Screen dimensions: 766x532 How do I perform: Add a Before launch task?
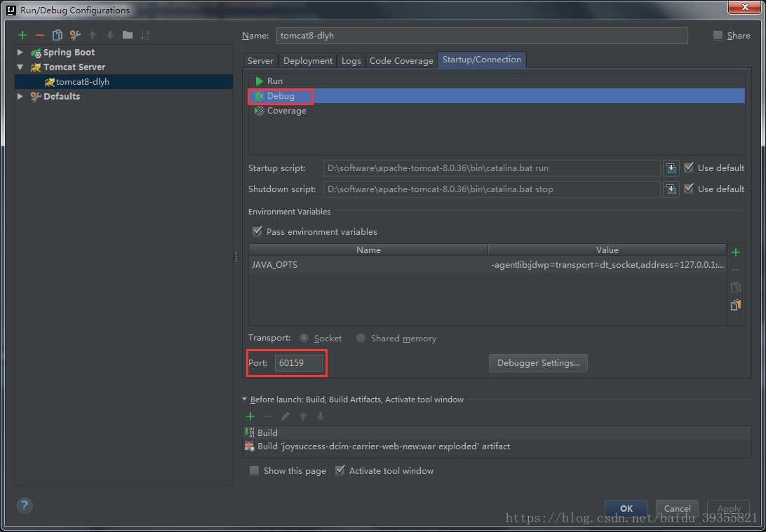coord(250,416)
